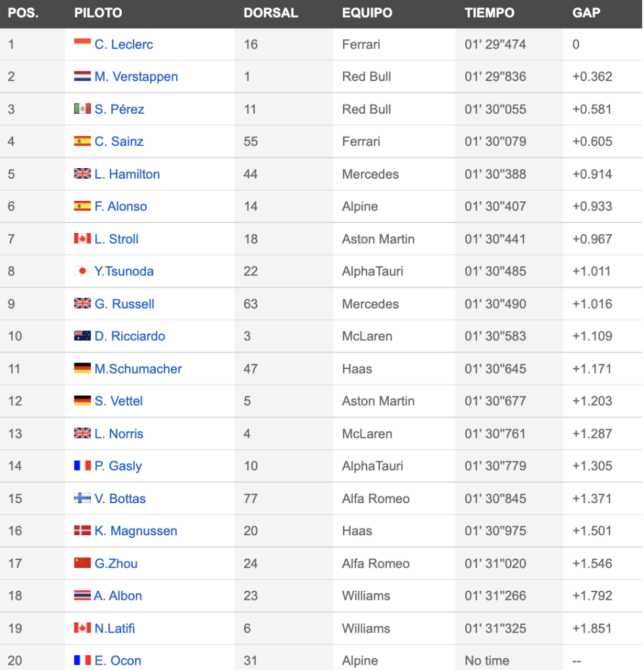Click the GAP column header
Image resolution: width=644 pixels, height=670 pixels.
coord(586,13)
